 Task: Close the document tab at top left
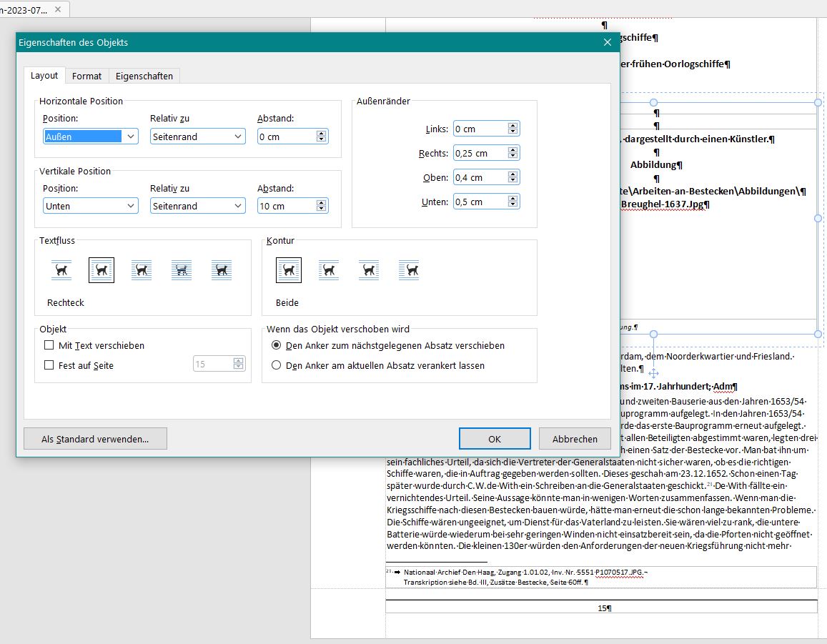[x=58, y=9]
